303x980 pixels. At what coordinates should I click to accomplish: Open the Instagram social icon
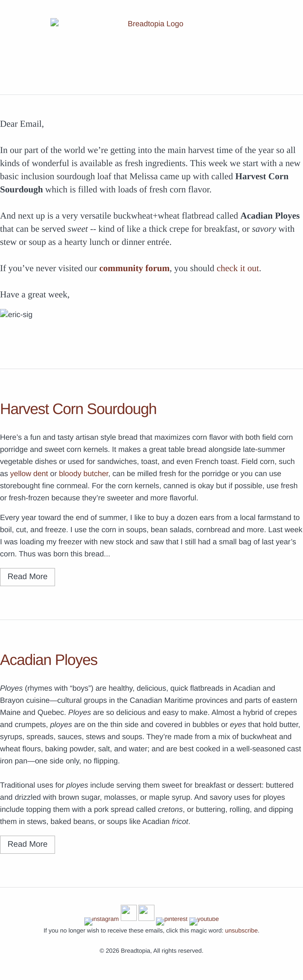click(x=101, y=921)
